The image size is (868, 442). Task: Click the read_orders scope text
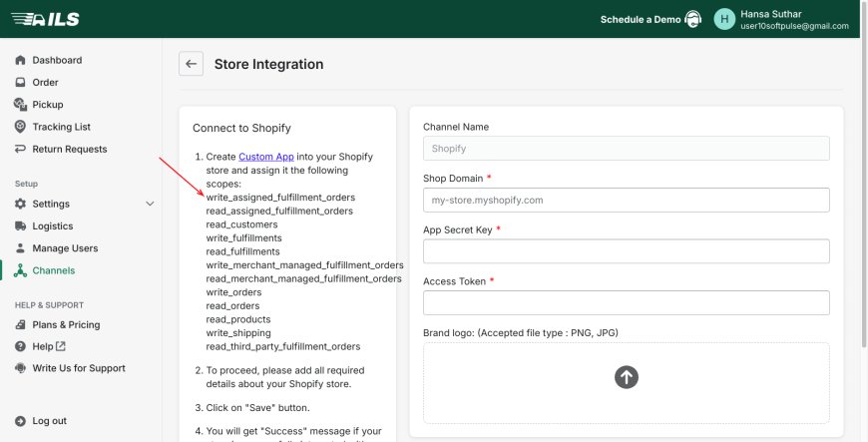coord(232,305)
